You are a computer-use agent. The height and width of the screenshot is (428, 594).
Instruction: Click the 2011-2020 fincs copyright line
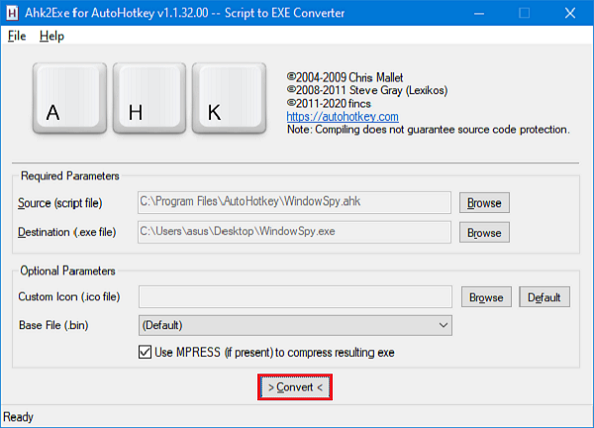329,103
